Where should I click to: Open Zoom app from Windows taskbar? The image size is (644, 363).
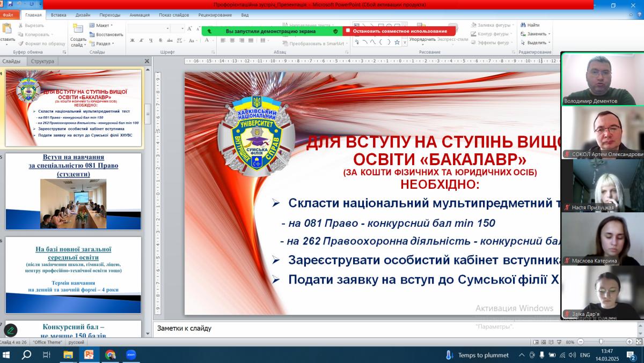tap(130, 354)
